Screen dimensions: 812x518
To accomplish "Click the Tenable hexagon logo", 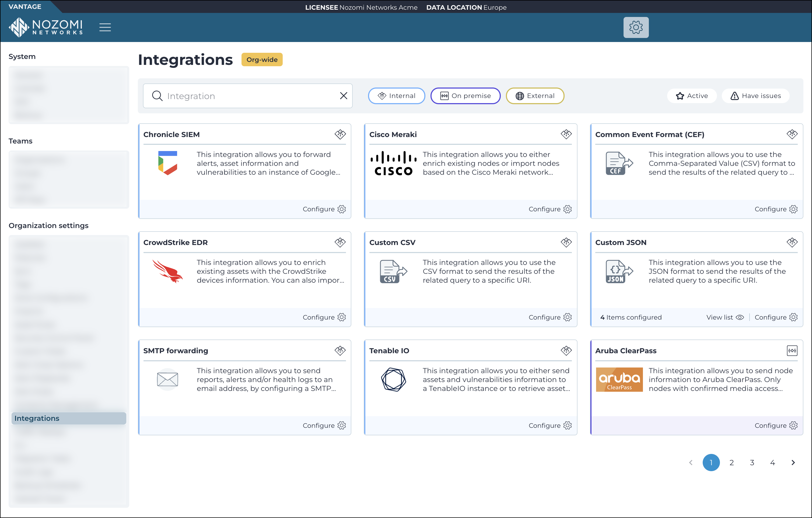I will click(393, 379).
